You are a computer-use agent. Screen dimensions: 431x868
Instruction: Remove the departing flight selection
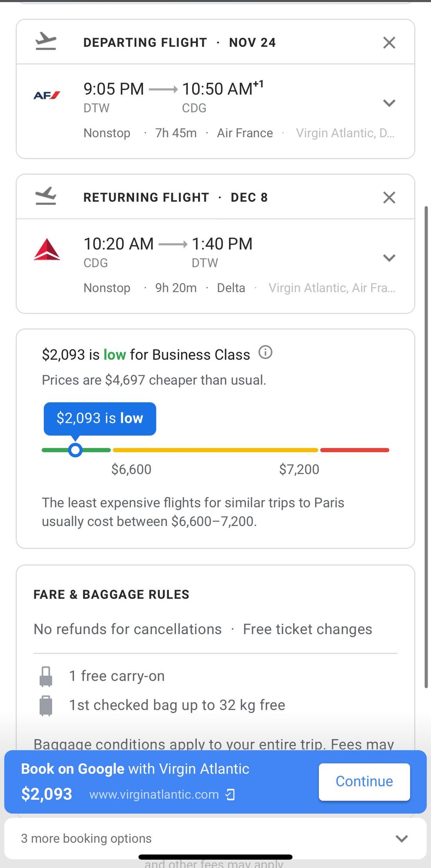click(x=389, y=43)
